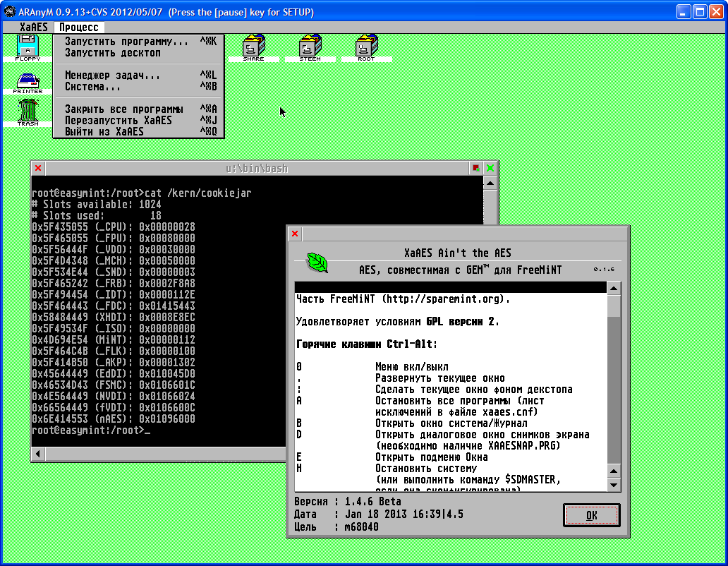Screen dimensions: 728x566
Task: Click the bash window title bar u:\bin\bash
Action: [257, 168]
